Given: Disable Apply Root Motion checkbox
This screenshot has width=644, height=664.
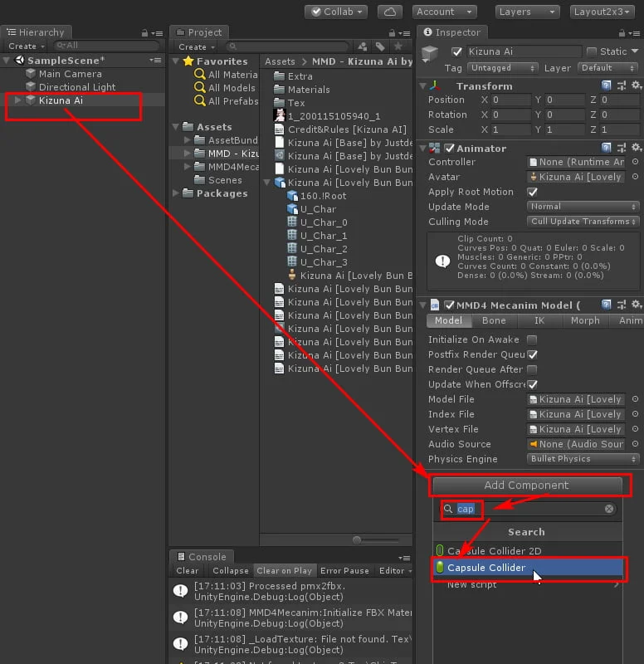Looking at the screenshot, I should (x=532, y=192).
